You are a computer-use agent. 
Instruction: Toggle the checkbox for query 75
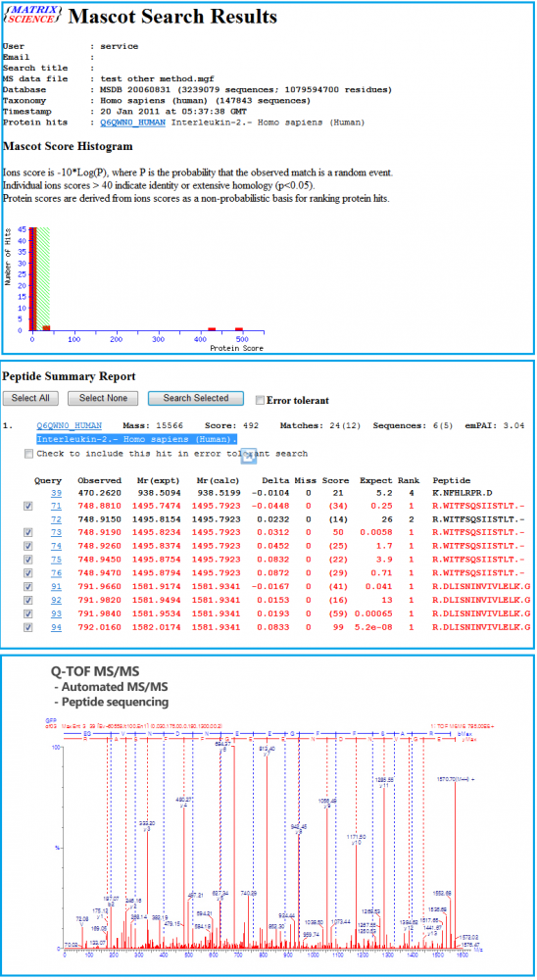(x=26, y=559)
